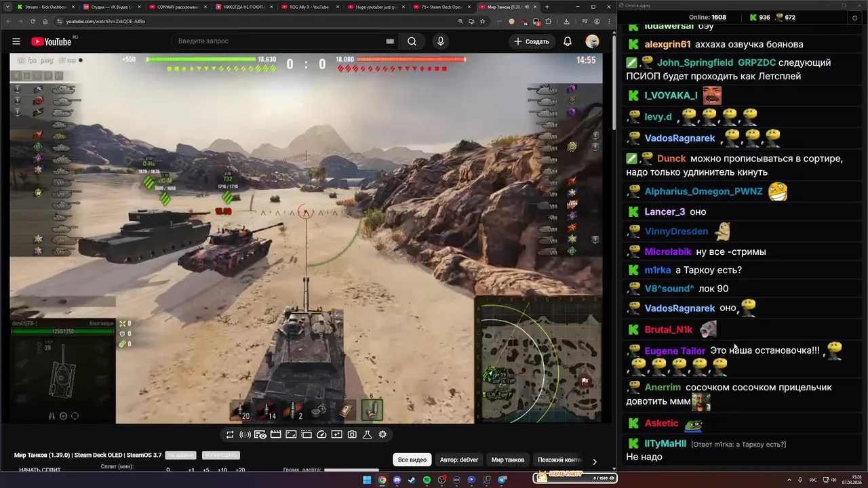
Task: Click username I_VOYAKA_I in chat
Action: (x=671, y=96)
